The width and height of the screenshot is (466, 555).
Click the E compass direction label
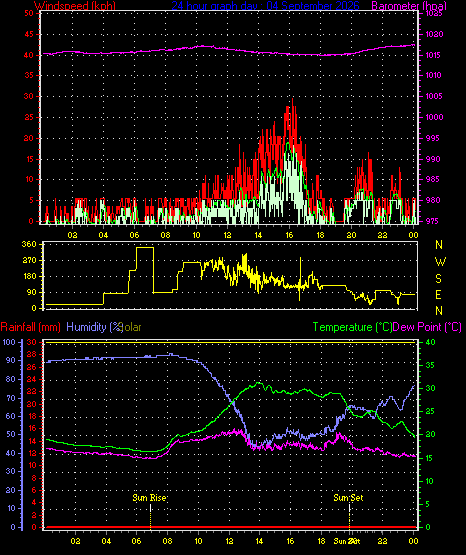point(438,294)
